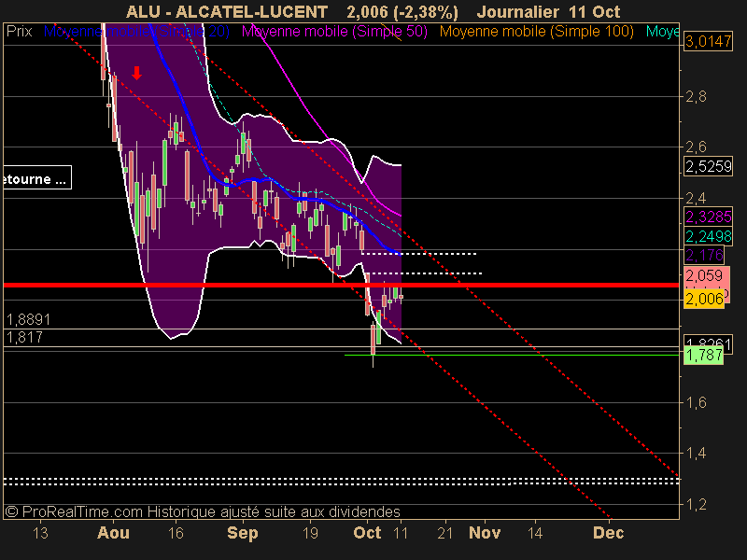Click the green 1,787 price label
The image size is (747, 560).
click(704, 355)
